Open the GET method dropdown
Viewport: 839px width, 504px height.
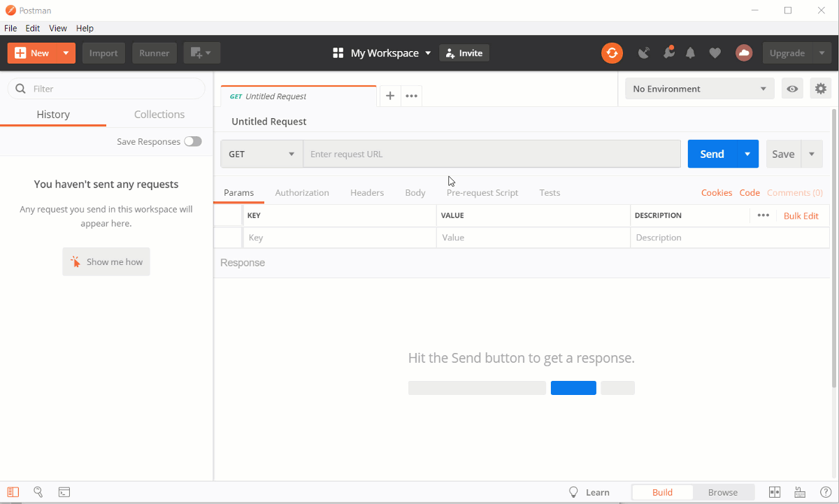coord(261,154)
